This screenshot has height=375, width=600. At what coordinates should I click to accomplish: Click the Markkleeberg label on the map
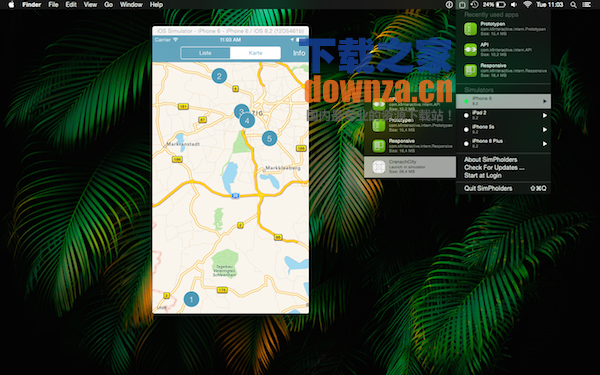(x=283, y=168)
